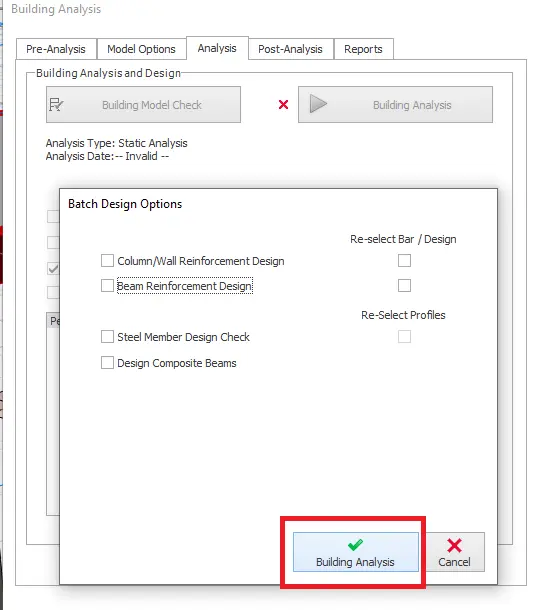The image size is (554, 610).
Task: Select the Analysis tab
Action: click(x=217, y=48)
